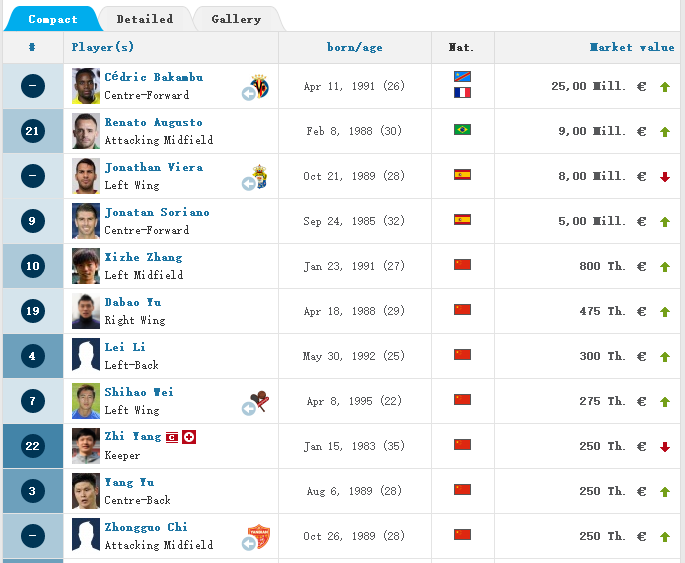Sort by born/age column header
Screen dimensions: 685x563
point(354,47)
